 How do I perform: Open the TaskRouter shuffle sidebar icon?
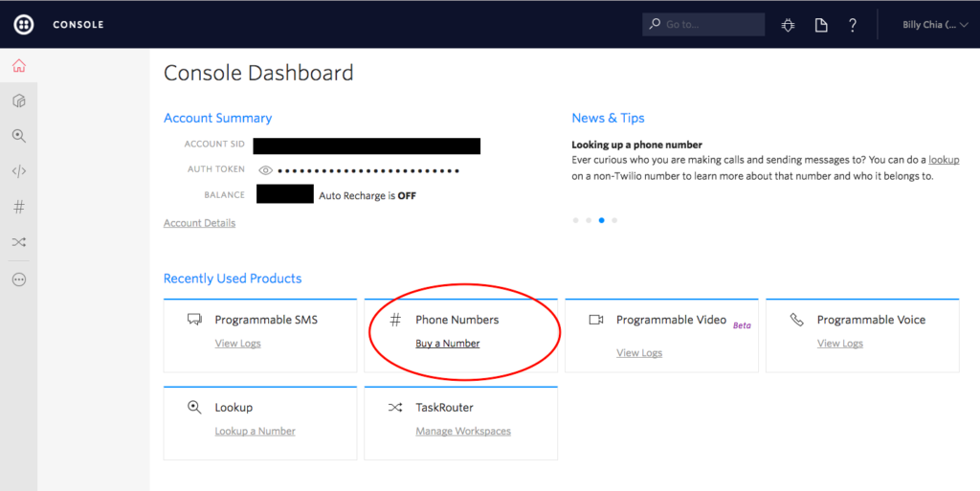19,242
